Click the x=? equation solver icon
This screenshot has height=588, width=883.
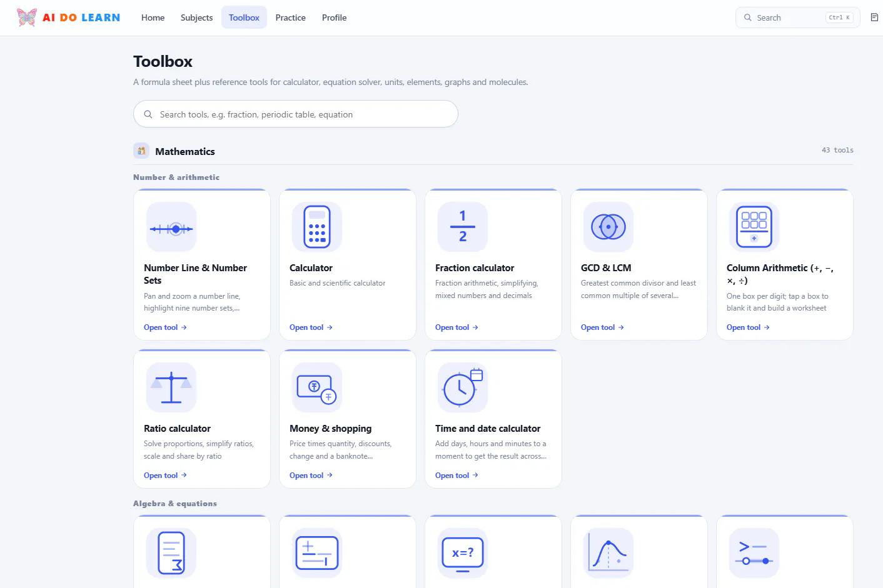point(463,553)
